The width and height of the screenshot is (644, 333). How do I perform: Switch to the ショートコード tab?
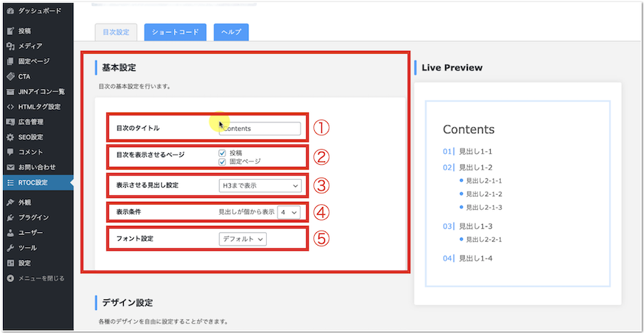pos(175,32)
